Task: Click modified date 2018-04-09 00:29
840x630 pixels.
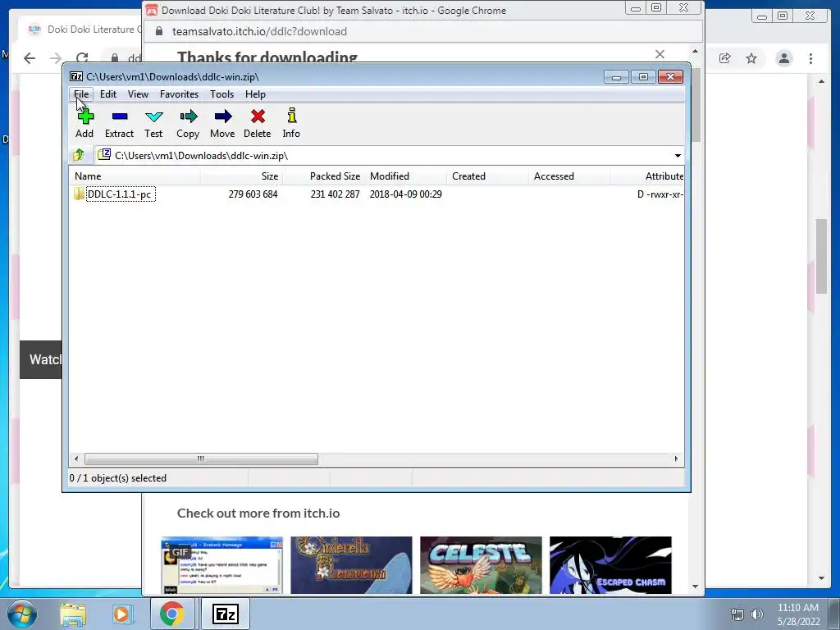Action: 405,194
